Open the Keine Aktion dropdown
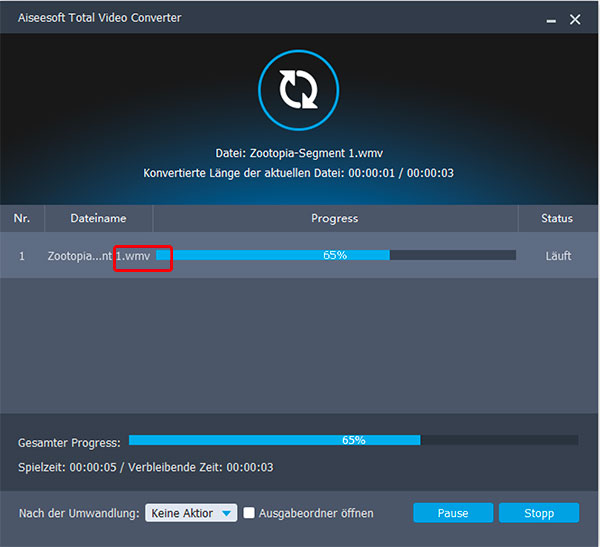The height and width of the screenshot is (547, 600). 191,513
